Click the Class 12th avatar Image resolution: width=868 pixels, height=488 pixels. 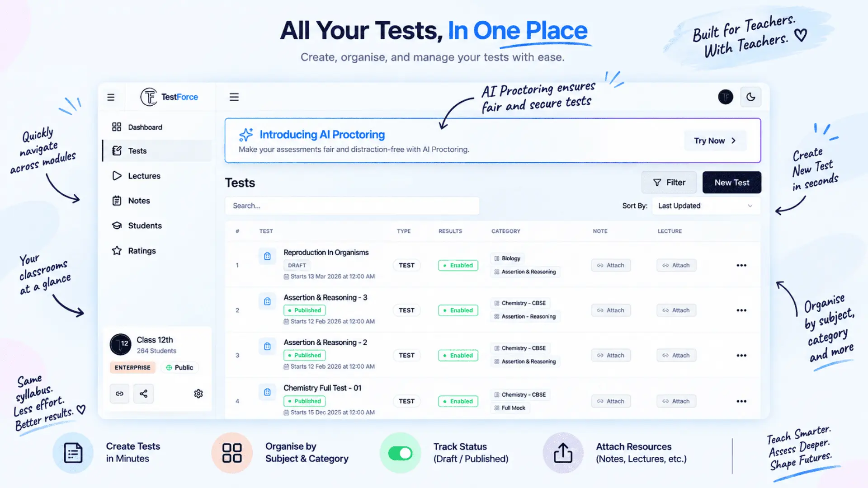click(x=121, y=344)
